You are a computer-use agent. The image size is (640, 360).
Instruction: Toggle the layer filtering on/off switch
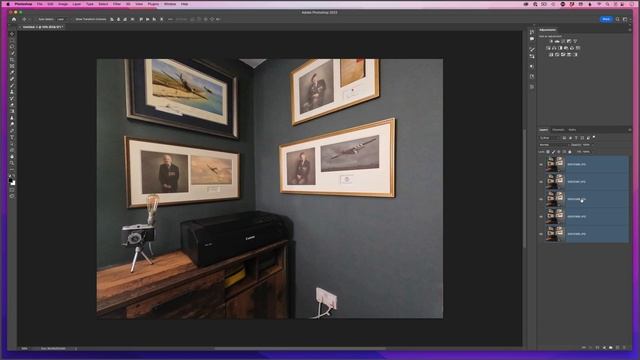coord(594,138)
